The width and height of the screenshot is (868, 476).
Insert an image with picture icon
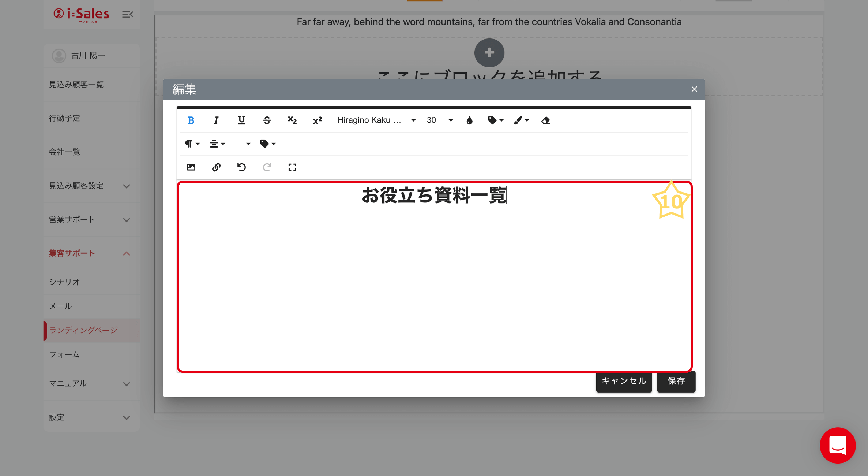[x=191, y=167]
